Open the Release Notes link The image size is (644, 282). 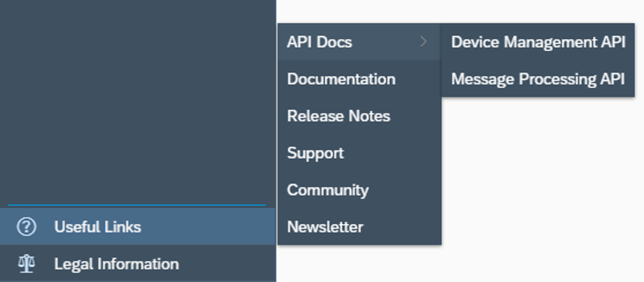click(359, 115)
